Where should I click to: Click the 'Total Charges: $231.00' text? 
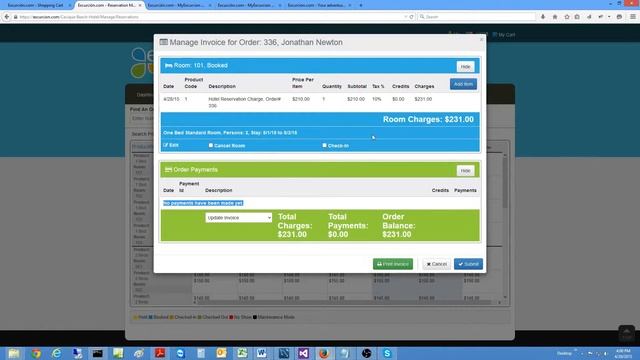coord(295,225)
